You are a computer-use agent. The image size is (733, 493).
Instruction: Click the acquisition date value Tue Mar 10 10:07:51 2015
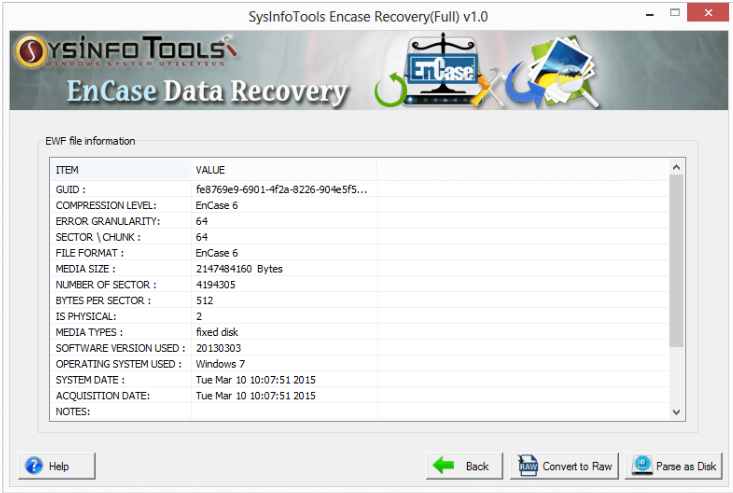(256, 396)
